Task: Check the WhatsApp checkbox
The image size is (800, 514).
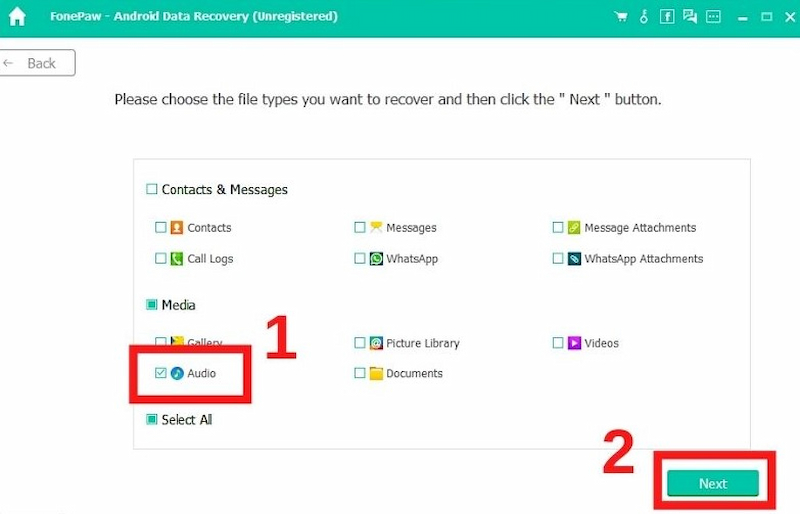Action: (x=360, y=258)
